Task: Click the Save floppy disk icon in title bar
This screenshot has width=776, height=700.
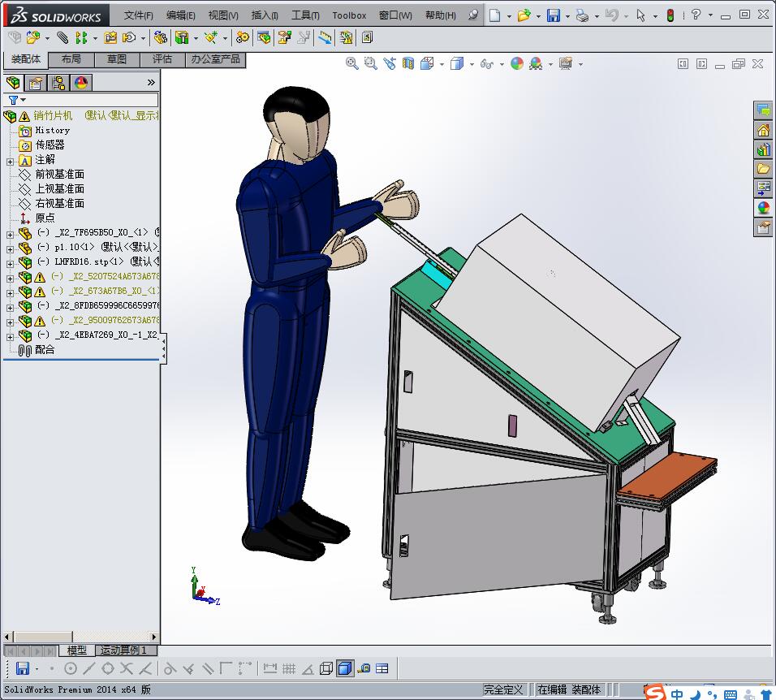Action: point(554,15)
